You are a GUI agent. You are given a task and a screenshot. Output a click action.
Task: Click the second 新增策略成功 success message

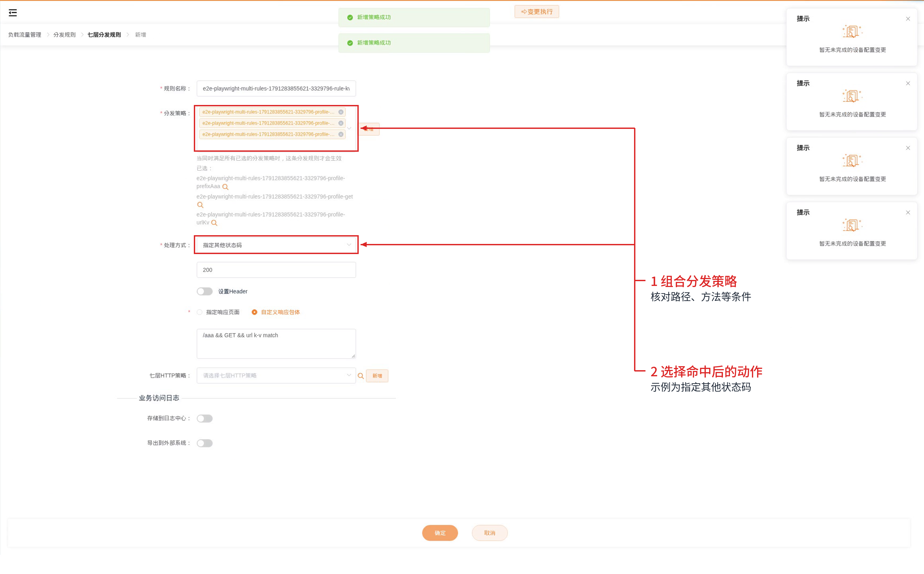click(x=414, y=43)
